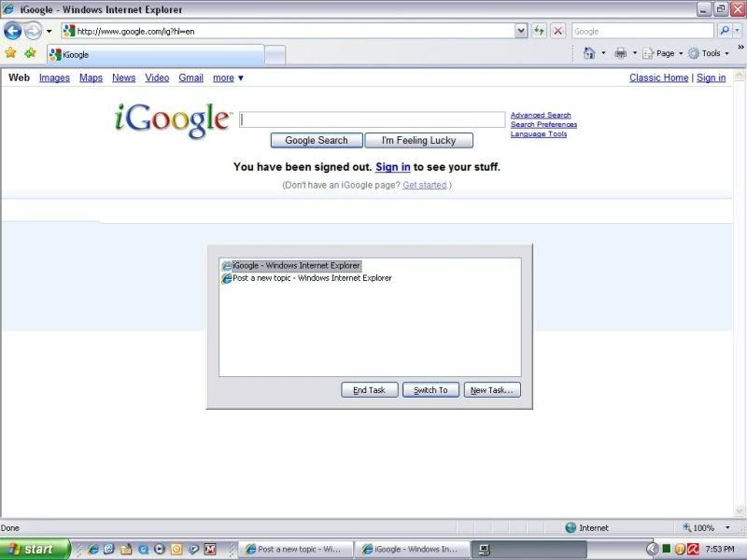Click the Task Manager taskbar button
The height and width of the screenshot is (560, 747).
pyautogui.click(x=529, y=550)
